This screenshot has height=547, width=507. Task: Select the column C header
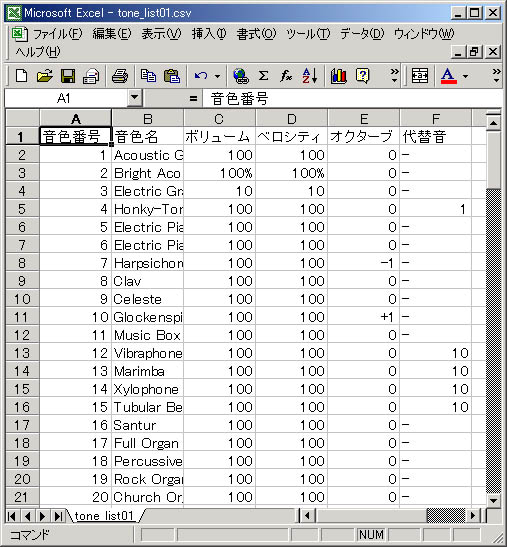219,119
